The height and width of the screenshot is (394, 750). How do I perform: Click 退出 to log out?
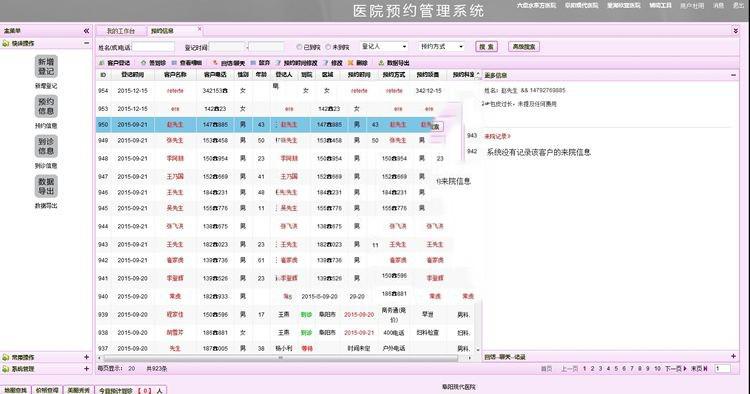[x=739, y=5]
